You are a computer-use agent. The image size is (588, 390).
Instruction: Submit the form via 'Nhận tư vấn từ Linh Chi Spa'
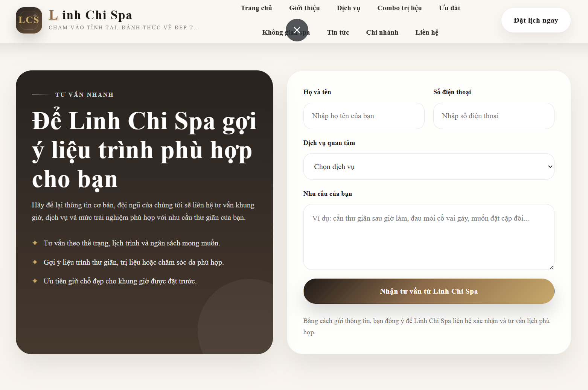click(x=429, y=291)
